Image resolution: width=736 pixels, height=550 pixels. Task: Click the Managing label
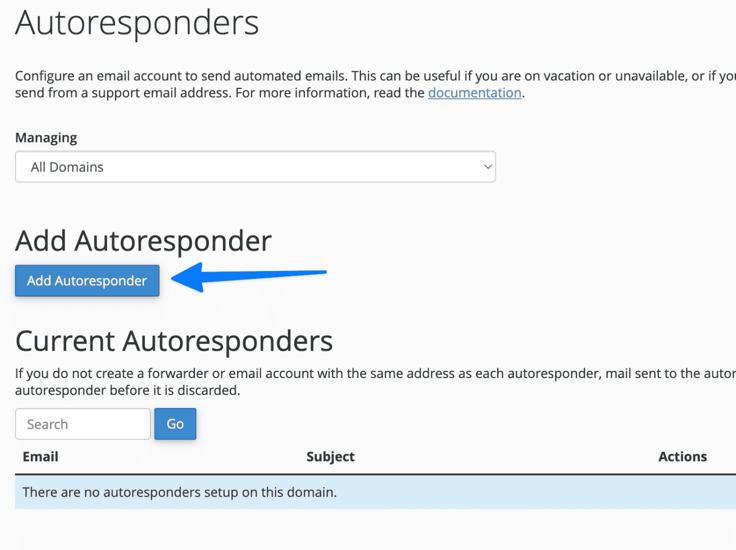click(x=46, y=138)
